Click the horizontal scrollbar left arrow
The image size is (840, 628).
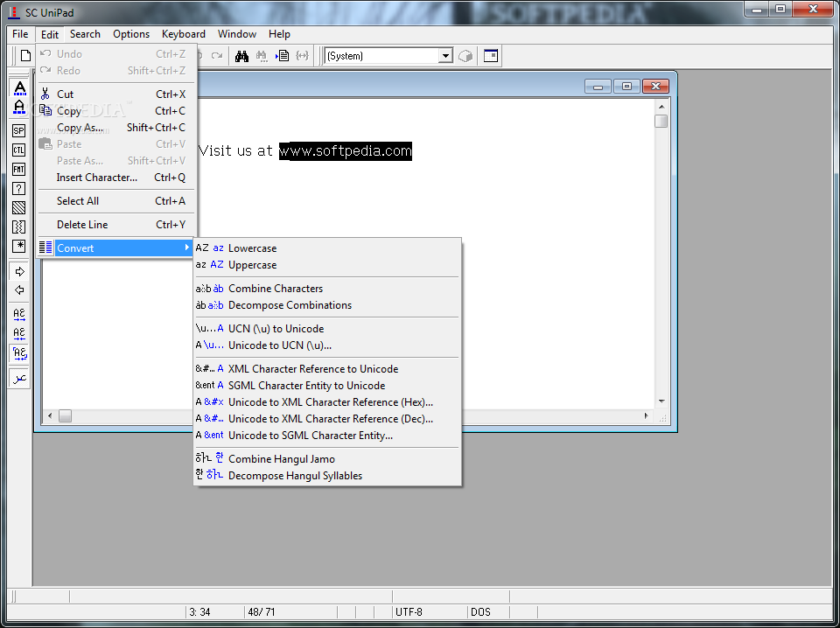point(51,415)
